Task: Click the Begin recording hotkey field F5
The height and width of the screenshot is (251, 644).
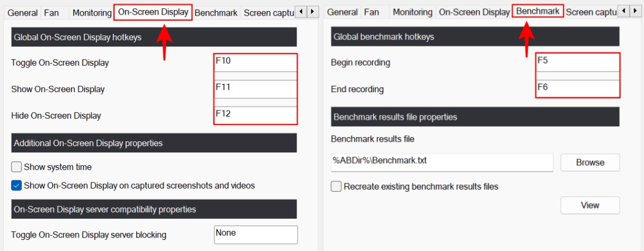Action: pos(577,62)
